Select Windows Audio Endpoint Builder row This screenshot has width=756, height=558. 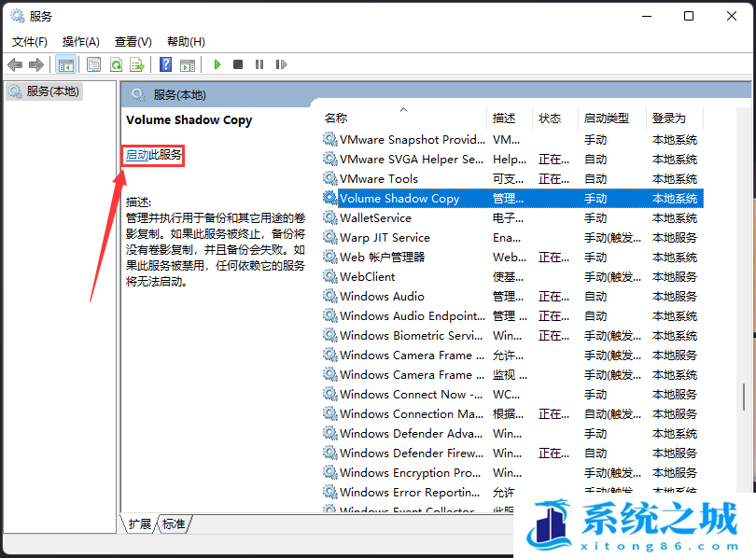coord(512,315)
